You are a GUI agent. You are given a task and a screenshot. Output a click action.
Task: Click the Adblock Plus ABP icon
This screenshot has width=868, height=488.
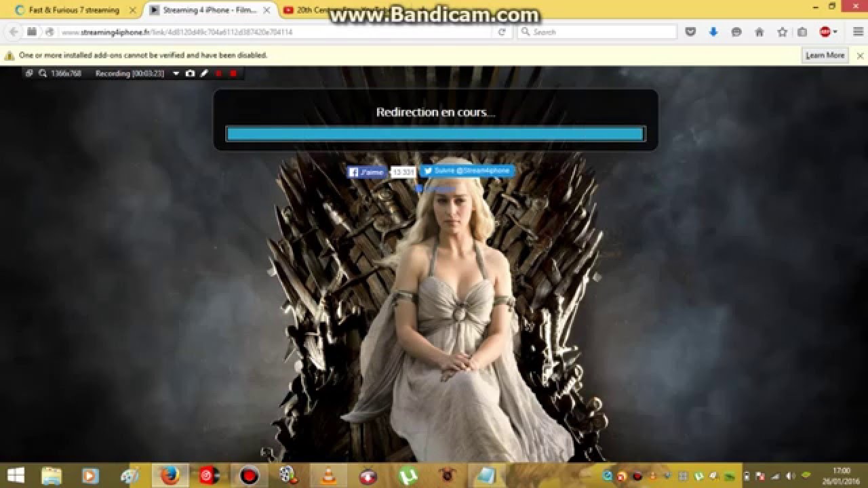pos(825,32)
